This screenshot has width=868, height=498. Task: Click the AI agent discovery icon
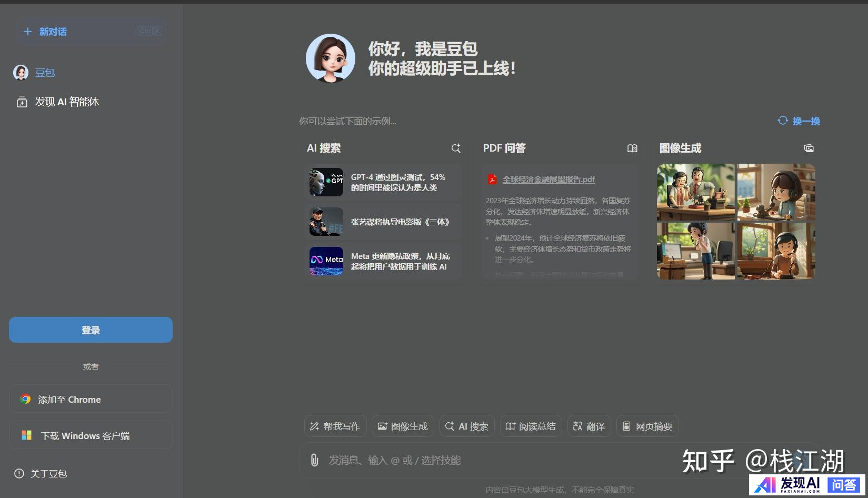click(22, 102)
